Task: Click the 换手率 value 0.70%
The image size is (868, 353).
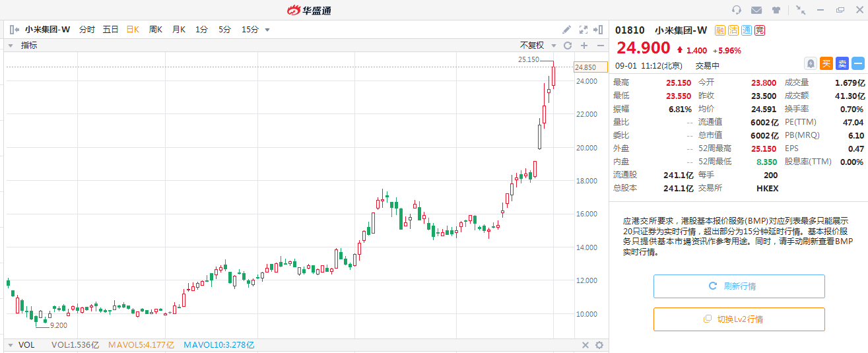Action: tap(852, 109)
